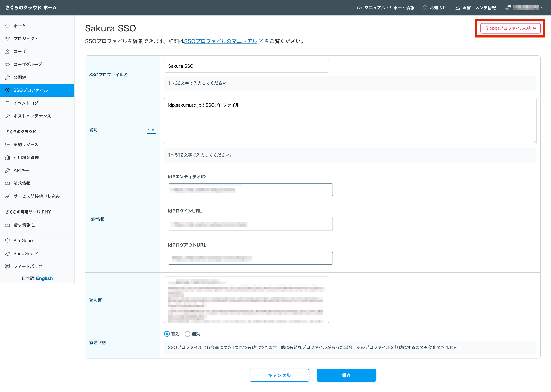
Task: Open 契約リソース in the sidebar
Action: click(37, 145)
